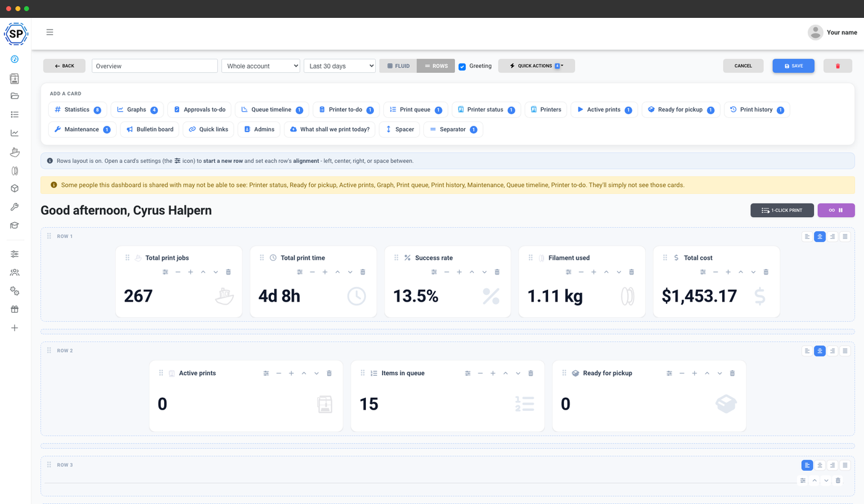Delete dashboard with red trash button

837,66
